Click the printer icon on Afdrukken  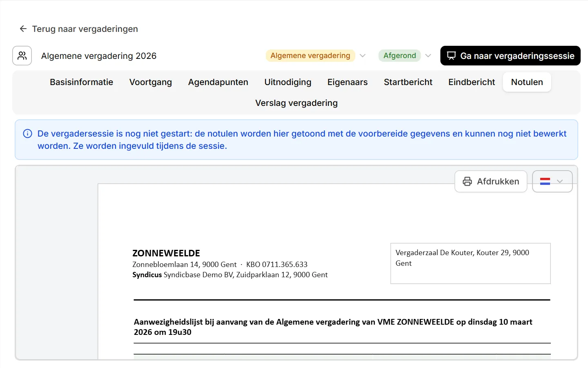(467, 182)
